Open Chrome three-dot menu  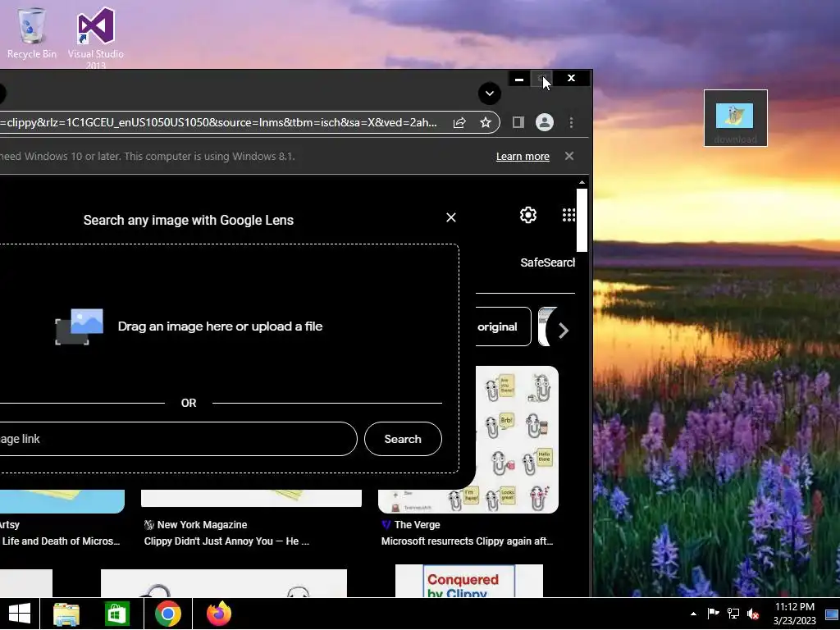click(571, 123)
